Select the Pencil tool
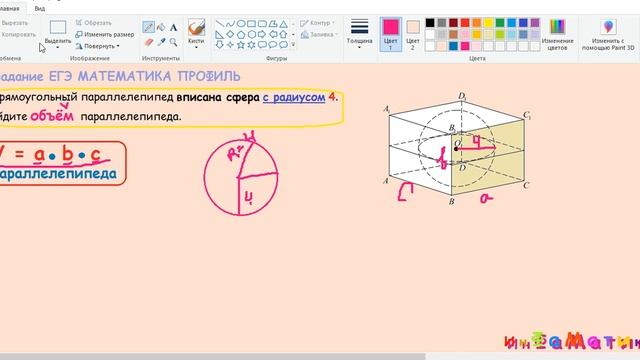 coord(149,27)
